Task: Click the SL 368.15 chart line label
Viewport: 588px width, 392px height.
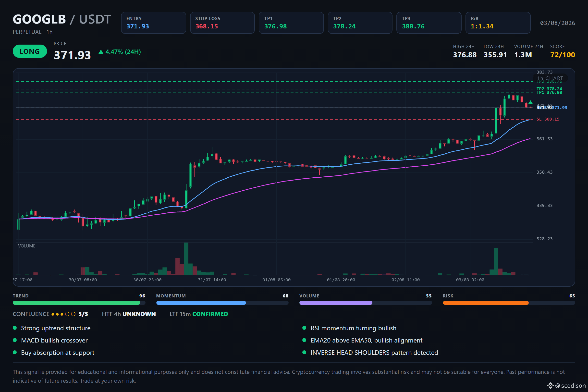Action: [x=548, y=119]
